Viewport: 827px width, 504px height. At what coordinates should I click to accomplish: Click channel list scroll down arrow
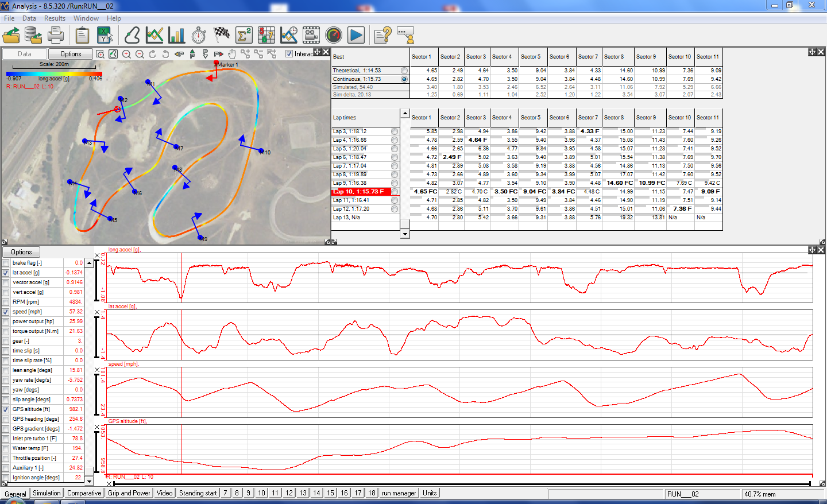(x=89, y=481)
